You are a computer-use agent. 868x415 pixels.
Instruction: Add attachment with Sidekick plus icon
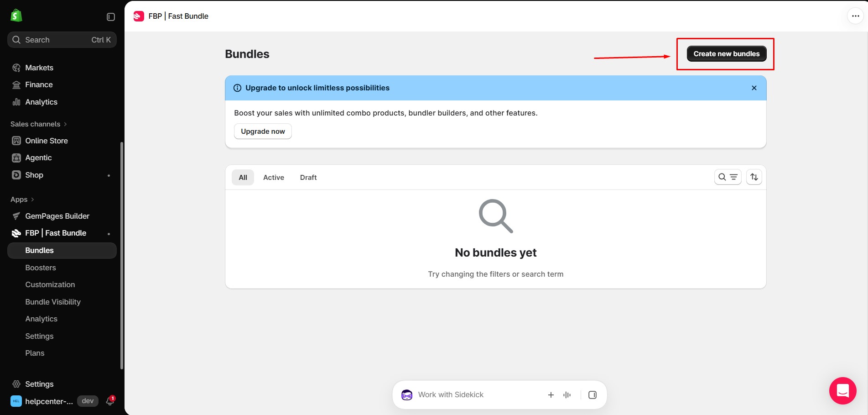(x=551, y=395)
